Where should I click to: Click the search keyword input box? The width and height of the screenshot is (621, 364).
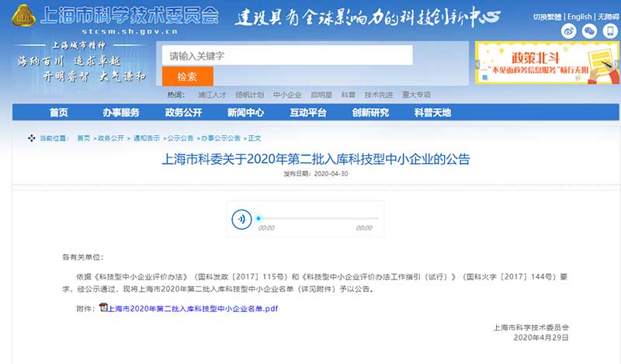click(x=286, y=56)
